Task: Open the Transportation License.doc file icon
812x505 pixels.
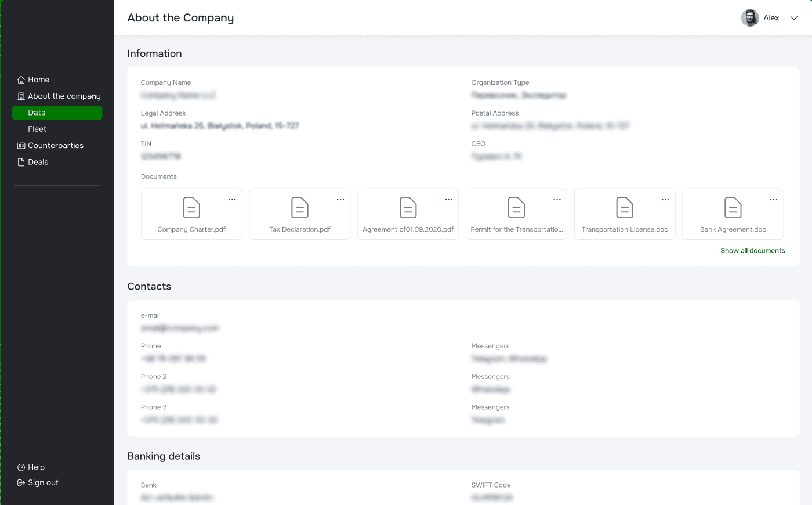Action: click(x=625, y=208)
